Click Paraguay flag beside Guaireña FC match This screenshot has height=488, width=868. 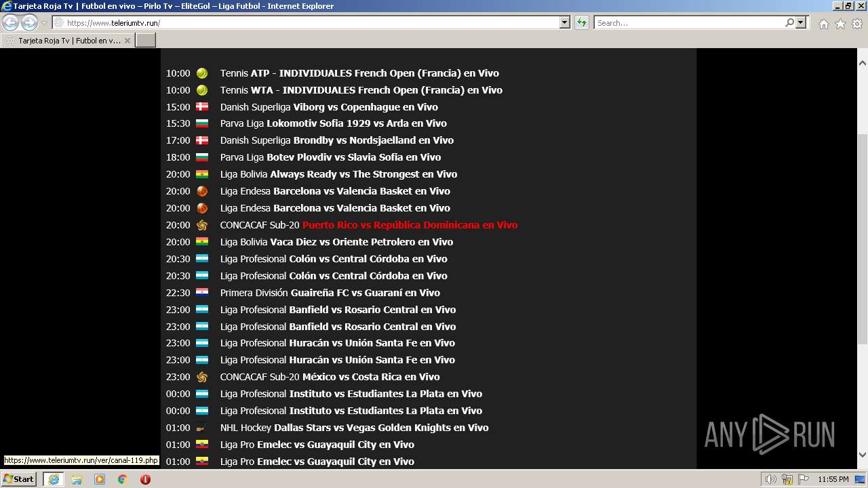(202, 293)
